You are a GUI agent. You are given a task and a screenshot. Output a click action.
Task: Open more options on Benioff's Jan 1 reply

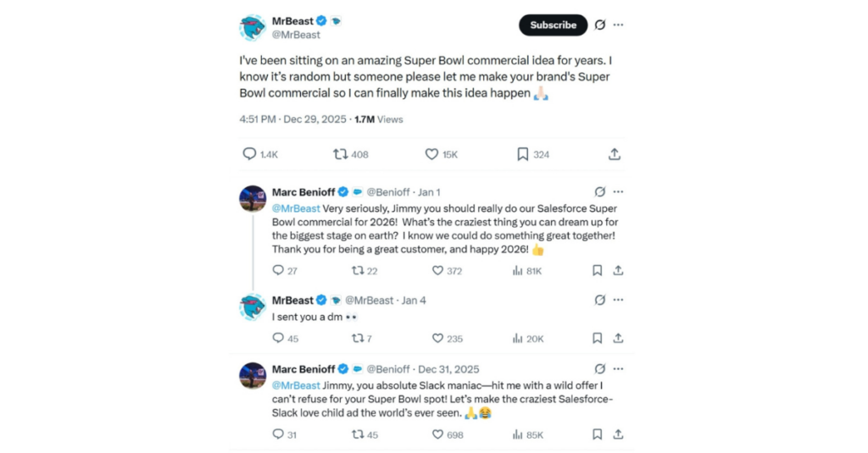(619, 192)
